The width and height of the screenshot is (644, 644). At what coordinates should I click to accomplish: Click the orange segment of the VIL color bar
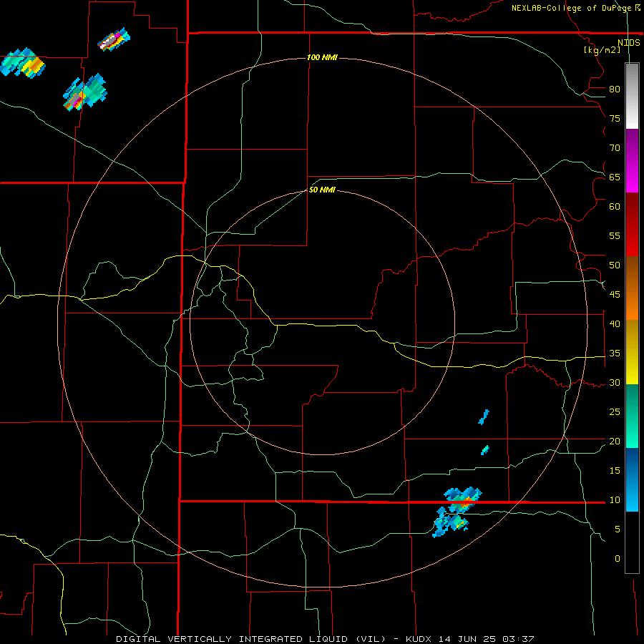pos(632,289)
